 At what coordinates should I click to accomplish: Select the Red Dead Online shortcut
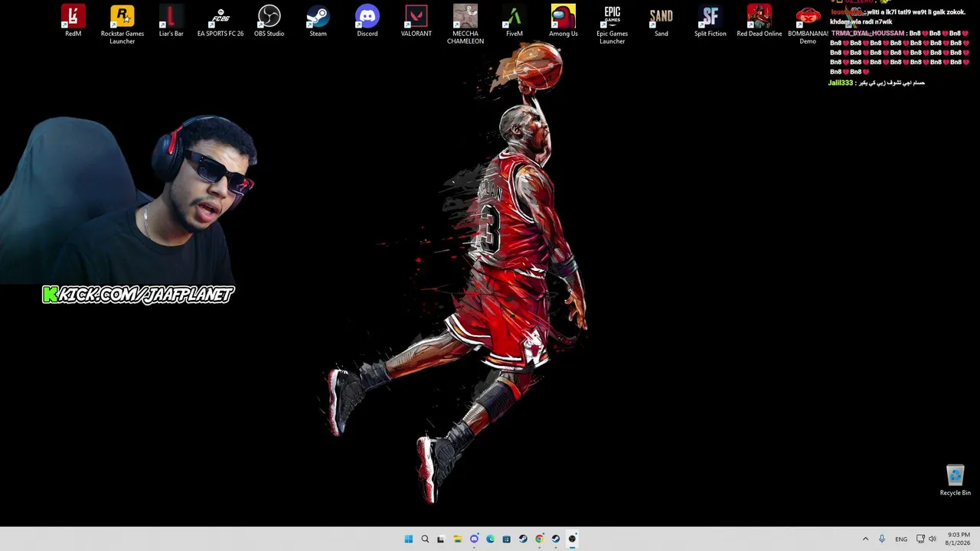click(759, 21)
